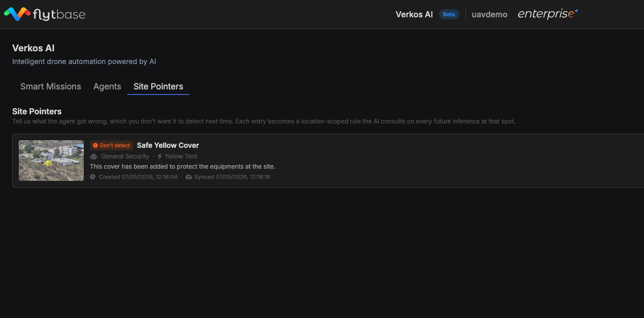Click the FlytBase logo icon
Viewport: 644px width, 318px height.
click(x=17, y=14)
